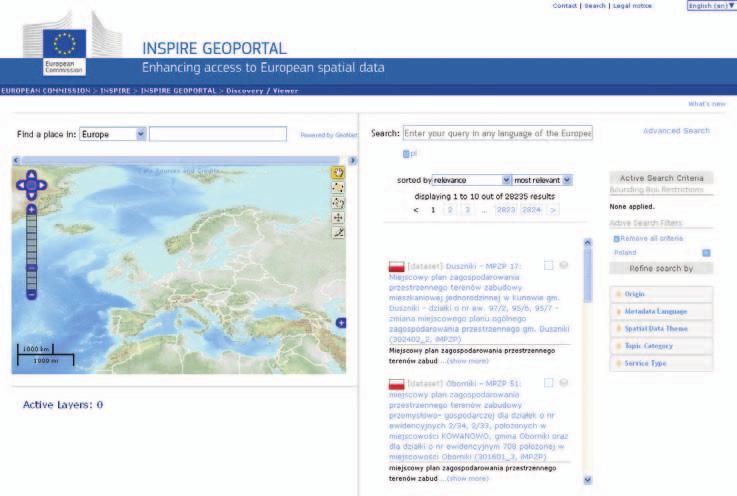This screenshot has height=496, width=737.
Task: Go to next results page arrow
Action: 553,210
